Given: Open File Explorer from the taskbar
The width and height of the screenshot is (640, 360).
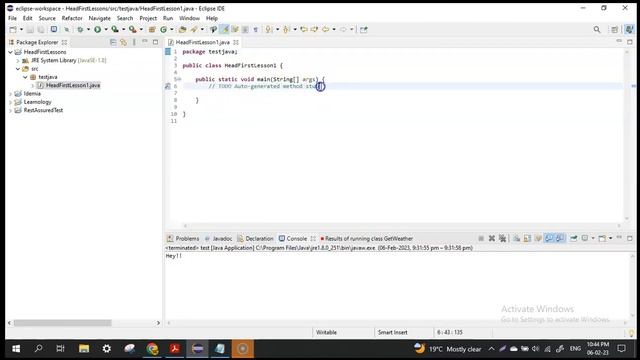Looking at the screenshot, I should pos(84,349).
